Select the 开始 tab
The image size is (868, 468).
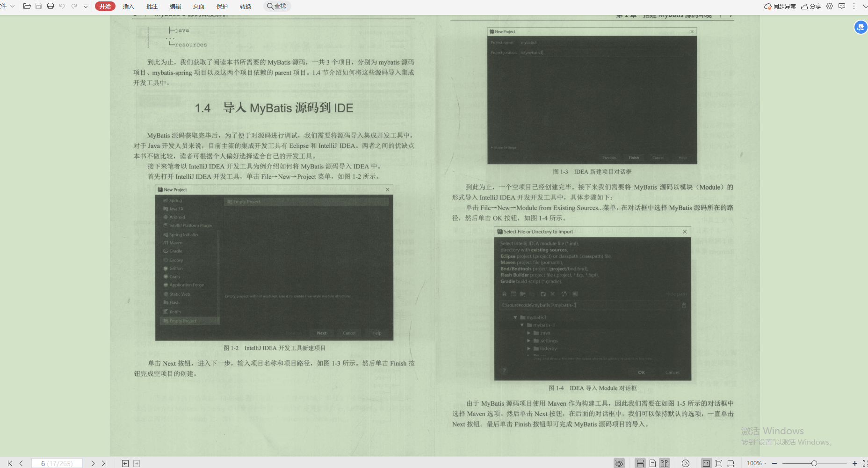click(x=105, y=6)
